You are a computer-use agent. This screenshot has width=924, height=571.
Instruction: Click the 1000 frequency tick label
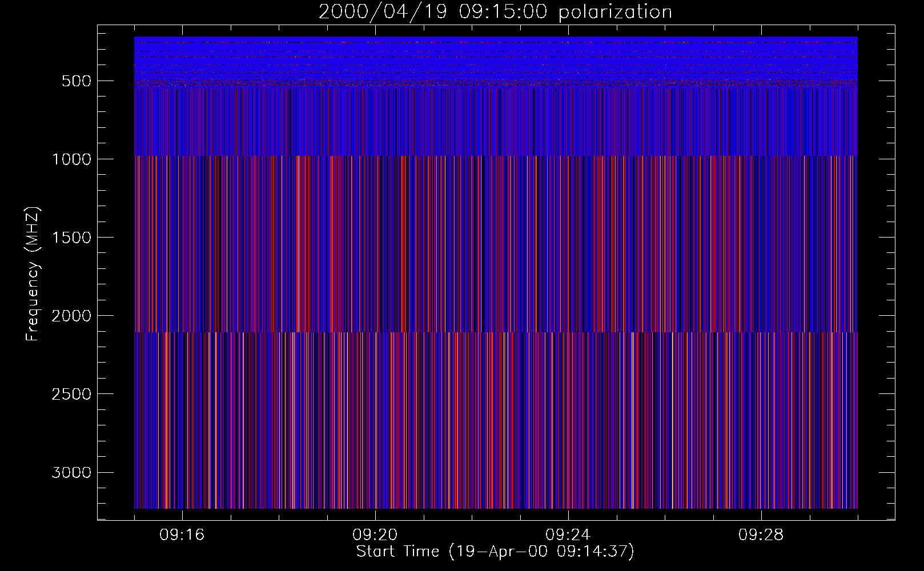[71, 159]
